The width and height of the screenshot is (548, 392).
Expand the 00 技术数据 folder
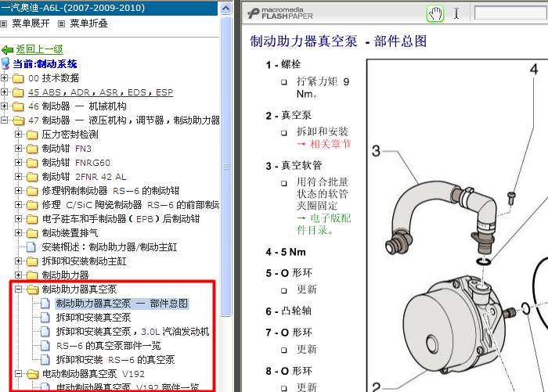click(x=4, y=78)
